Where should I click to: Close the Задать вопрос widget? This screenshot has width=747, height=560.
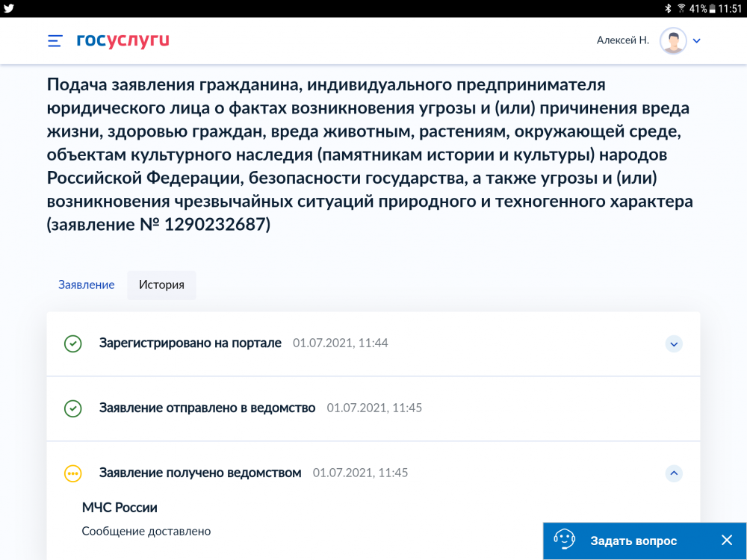point(726,540)
